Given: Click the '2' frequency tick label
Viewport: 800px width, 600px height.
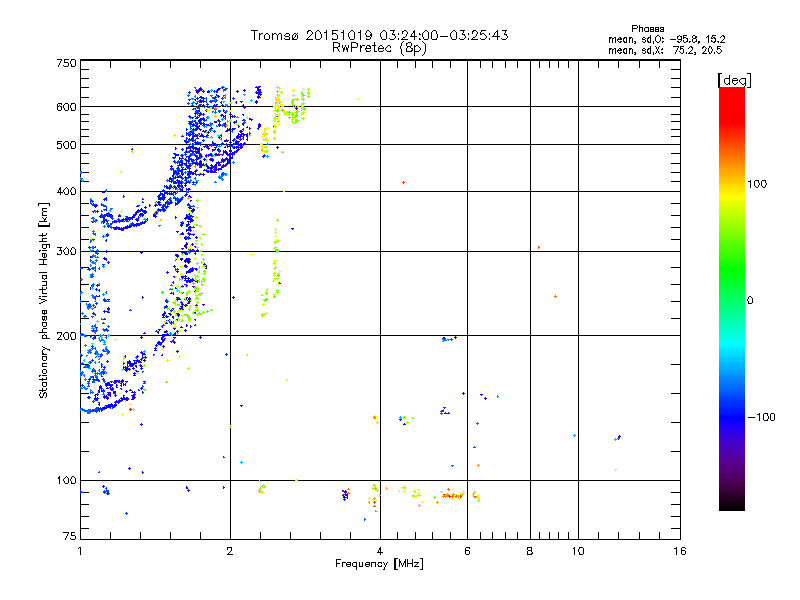Looking at the screenshot, I should point(230,551).
